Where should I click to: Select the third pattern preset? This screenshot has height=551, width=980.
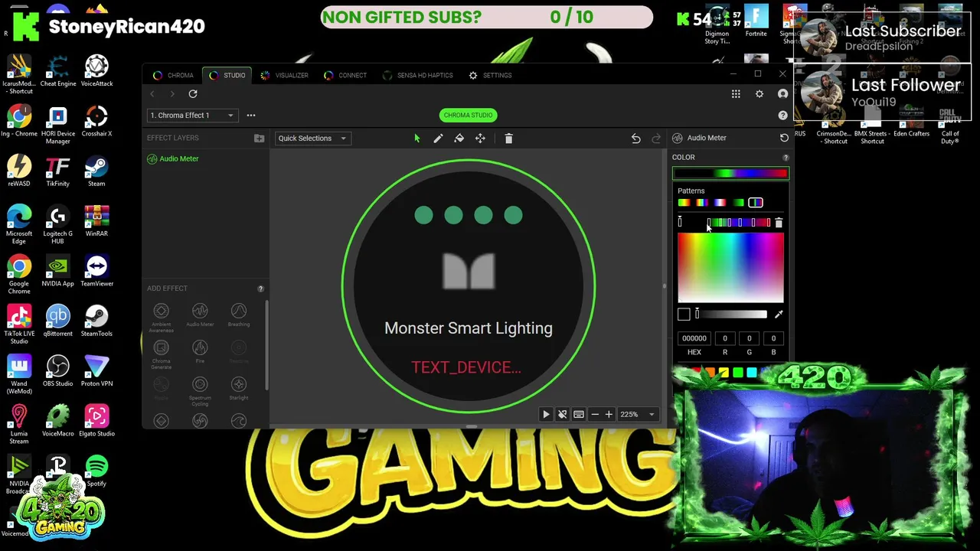point(720,203)
